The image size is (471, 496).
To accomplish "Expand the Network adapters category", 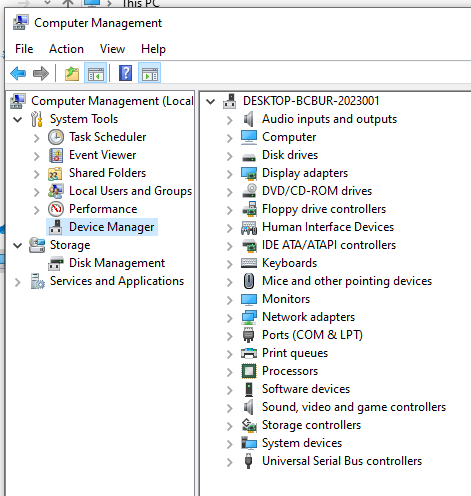I will pos(229,318).
